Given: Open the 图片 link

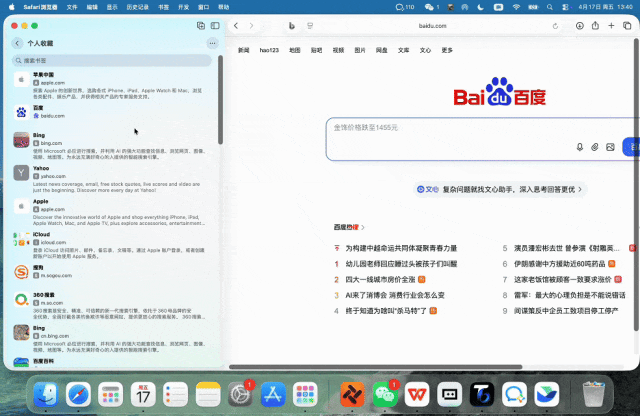Looking at the screenshot, I should coord(360,50).
